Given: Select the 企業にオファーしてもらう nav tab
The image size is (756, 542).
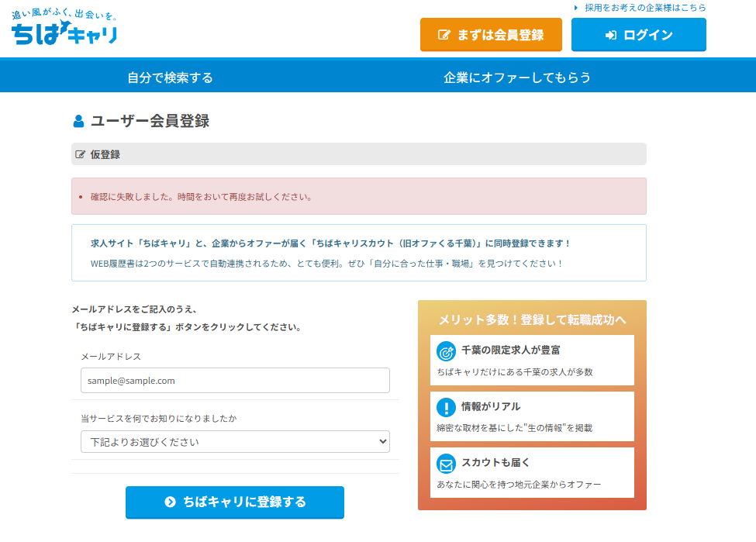Looking at the screenshot, I should pos(517,78).
